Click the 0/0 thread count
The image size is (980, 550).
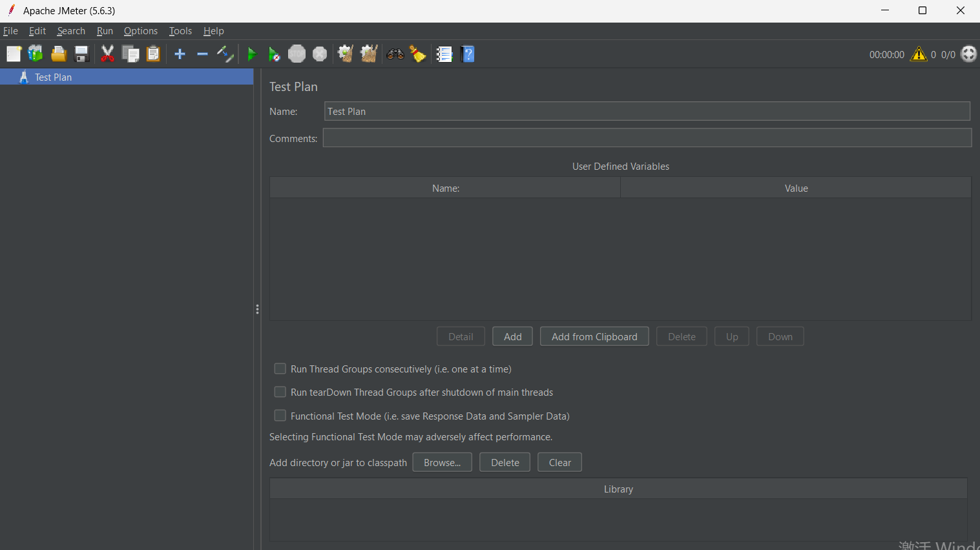[948, 55]
